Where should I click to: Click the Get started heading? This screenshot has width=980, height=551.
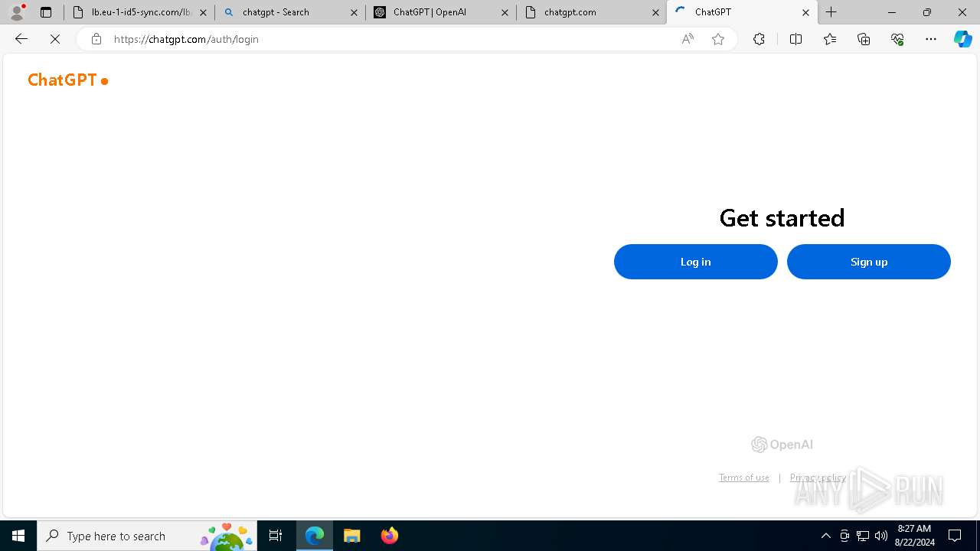[782, 218]
